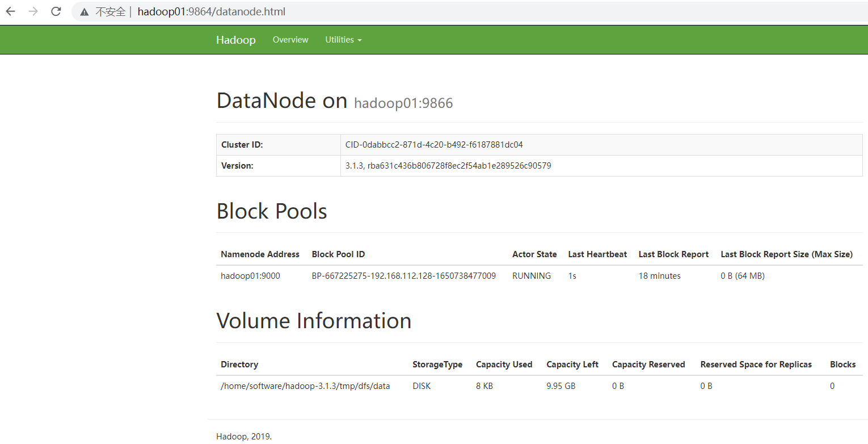The height and width of the screenshot is (444, 868).
Task: Click the 1s heartbeat value
Action: [572, 276]
